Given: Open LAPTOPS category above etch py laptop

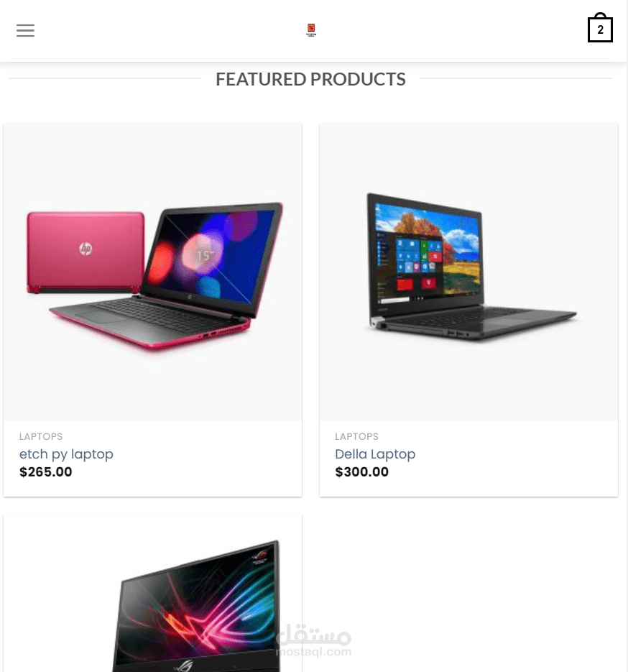Looking at the screenshot, I should click(41, 436).
